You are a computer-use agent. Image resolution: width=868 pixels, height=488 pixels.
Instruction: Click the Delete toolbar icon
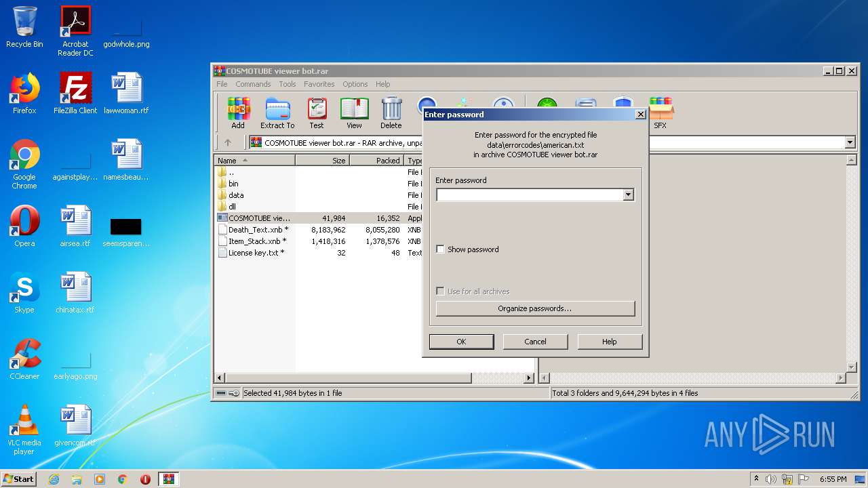click(391, 113)
